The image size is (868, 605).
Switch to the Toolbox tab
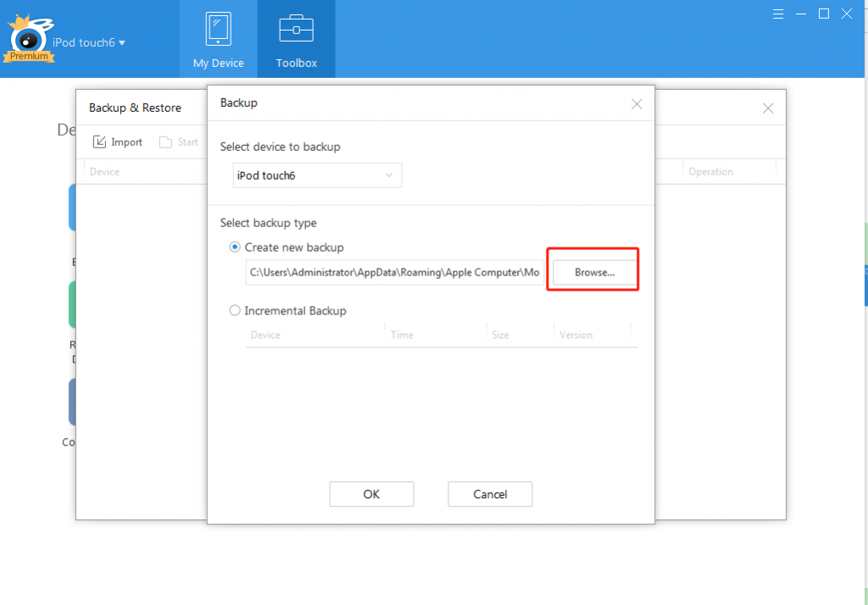(x=296, y=39)
